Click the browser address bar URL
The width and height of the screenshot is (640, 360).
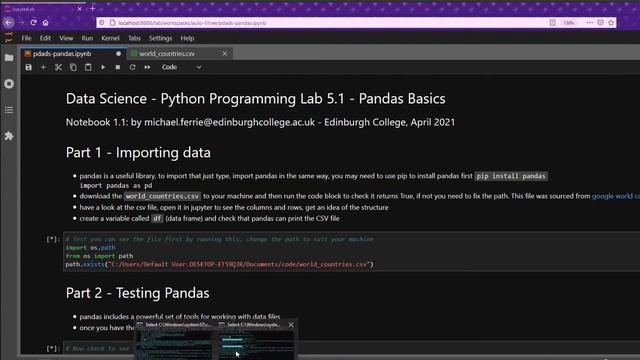[192, 23]
